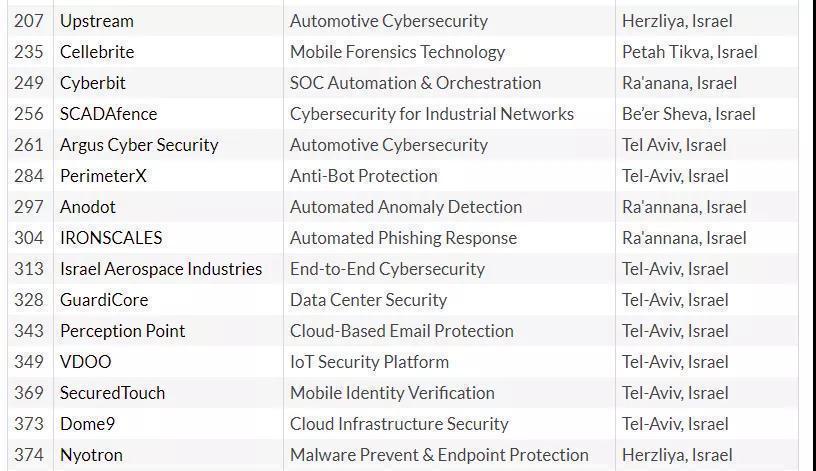The image size is (816, 471).
Task: Click the Upstream company name
Action: 97,21
